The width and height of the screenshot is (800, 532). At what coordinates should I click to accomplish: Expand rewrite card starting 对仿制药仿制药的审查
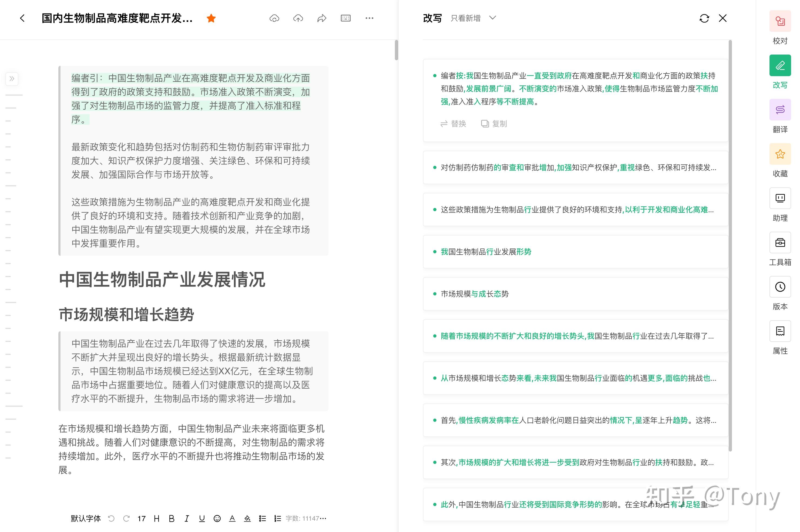(x=575, y=168)
